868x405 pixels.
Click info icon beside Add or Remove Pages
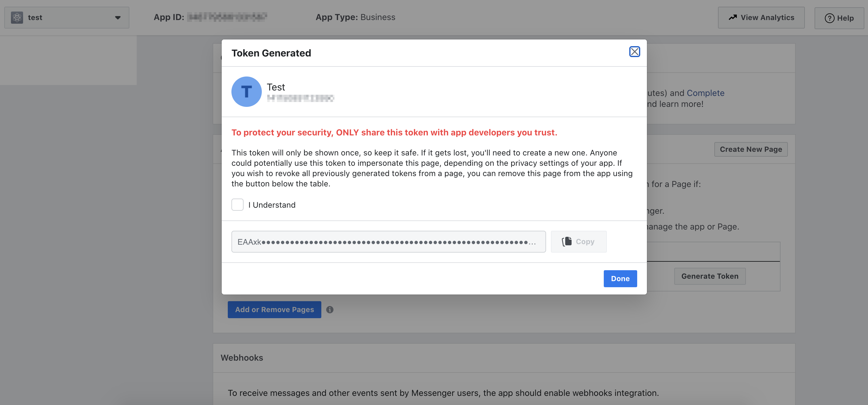coord(330,309)
